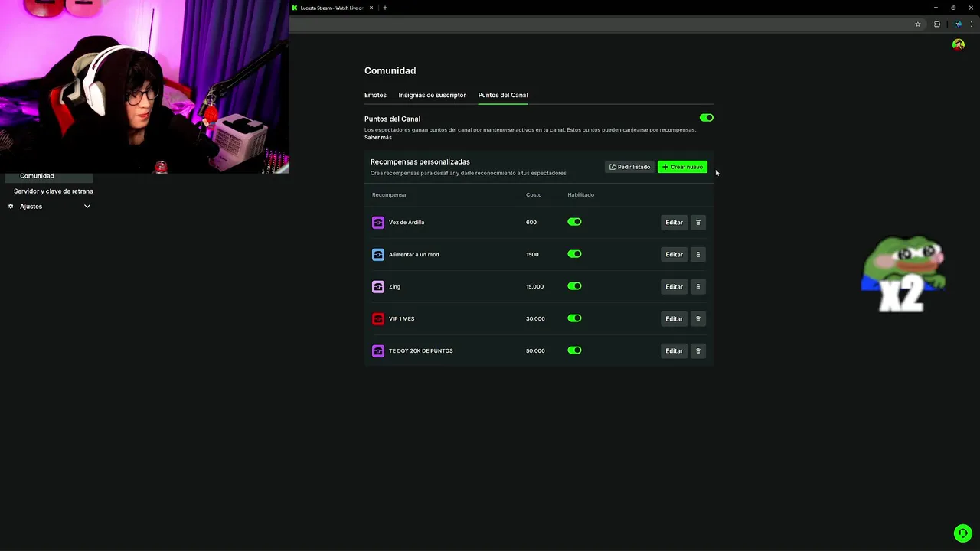980x551 pixels.
Task: Open the browser extensions icon
Action: pyautogui.click(x=937, y=24)
